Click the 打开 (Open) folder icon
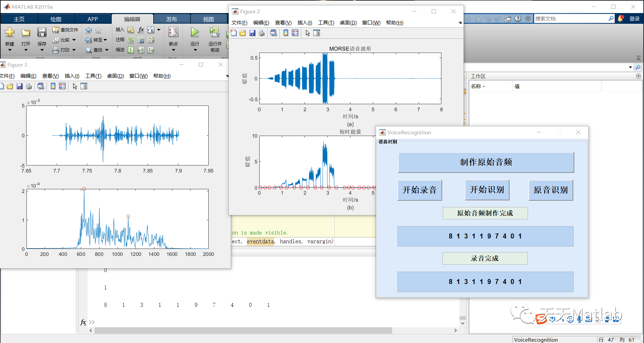The image size is (644, 343). (x=26, y=32)
